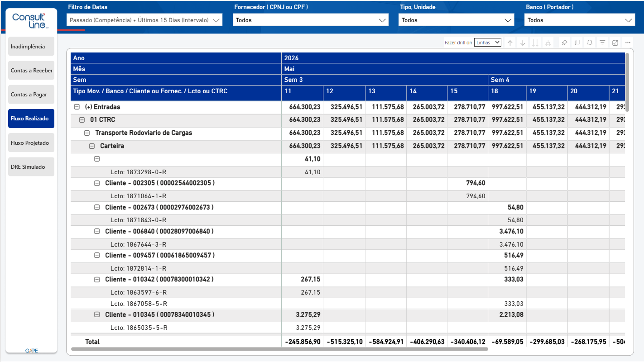Collapse the Transporte Rodoviario de Cargas row
Image resolution: width=644 pixels, height=362 pixels.
click(87, 133)
